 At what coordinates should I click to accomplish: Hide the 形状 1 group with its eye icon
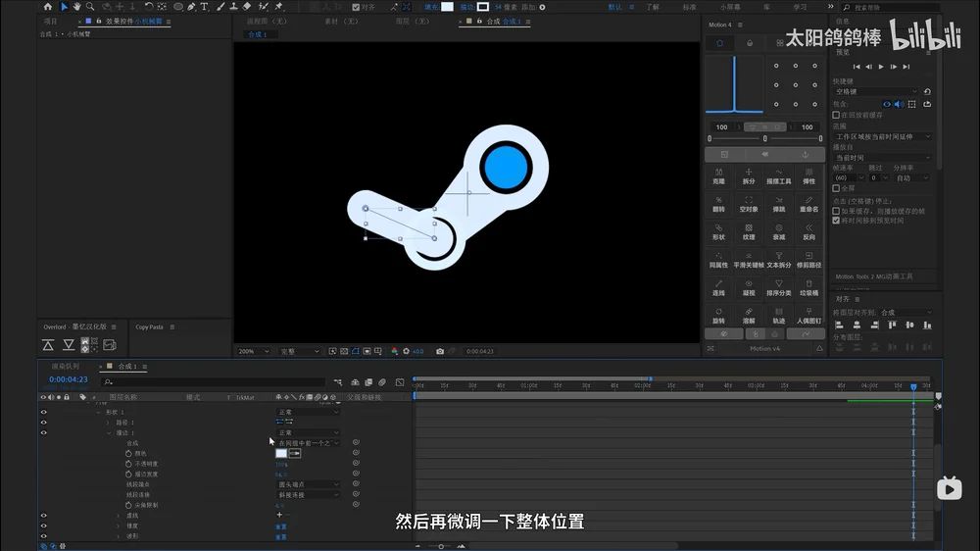(x=44, y=412)
